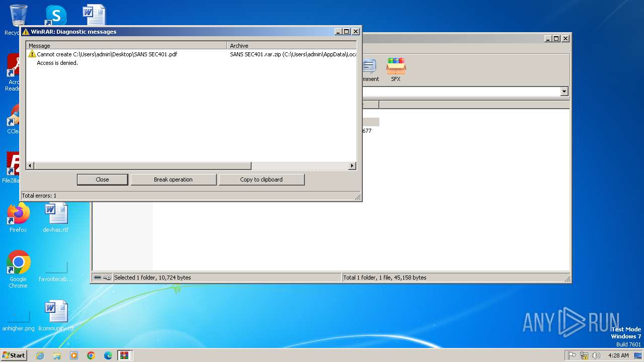Screen dimensions: 644x362
Task: Click the Message column header
Action: point(126,45)
